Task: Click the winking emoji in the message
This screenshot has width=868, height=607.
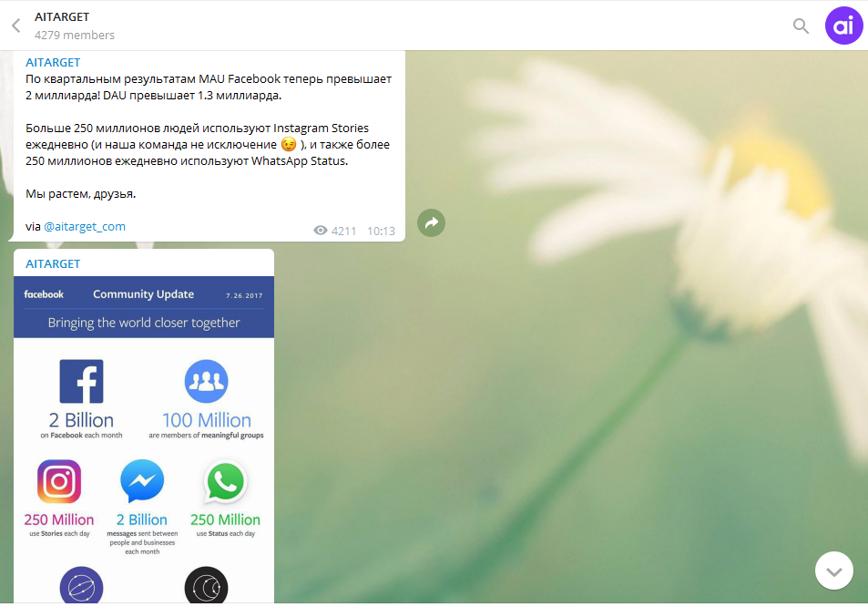Action: (289, 145)
